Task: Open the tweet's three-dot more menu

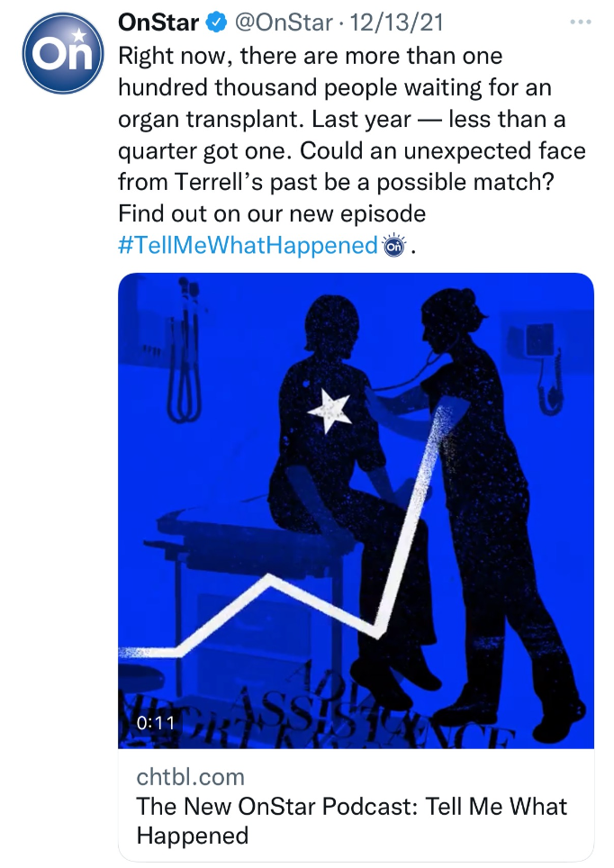Action: click(x=581, y=21)
